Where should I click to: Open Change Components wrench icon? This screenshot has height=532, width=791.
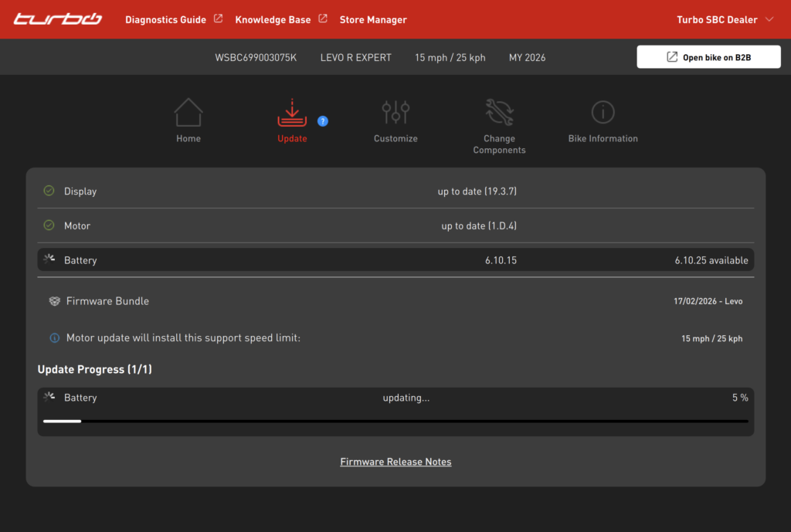(x=499, y=113)
